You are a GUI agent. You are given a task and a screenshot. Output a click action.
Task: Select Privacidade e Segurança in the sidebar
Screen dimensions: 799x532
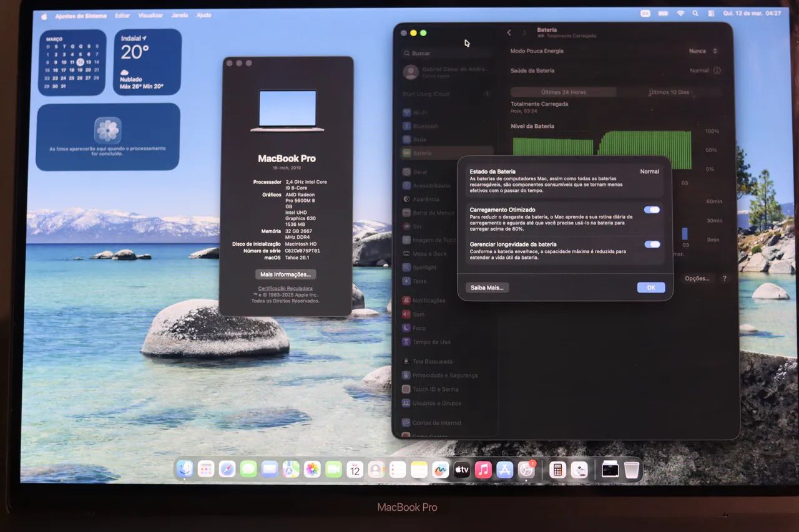pyautogui.click(x=447, y=375)
